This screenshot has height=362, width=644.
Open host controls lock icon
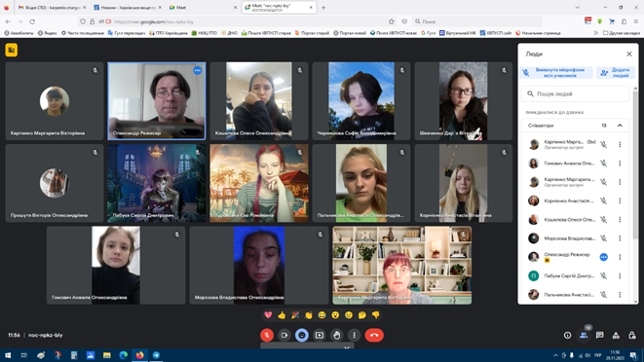tap(632, 336)
